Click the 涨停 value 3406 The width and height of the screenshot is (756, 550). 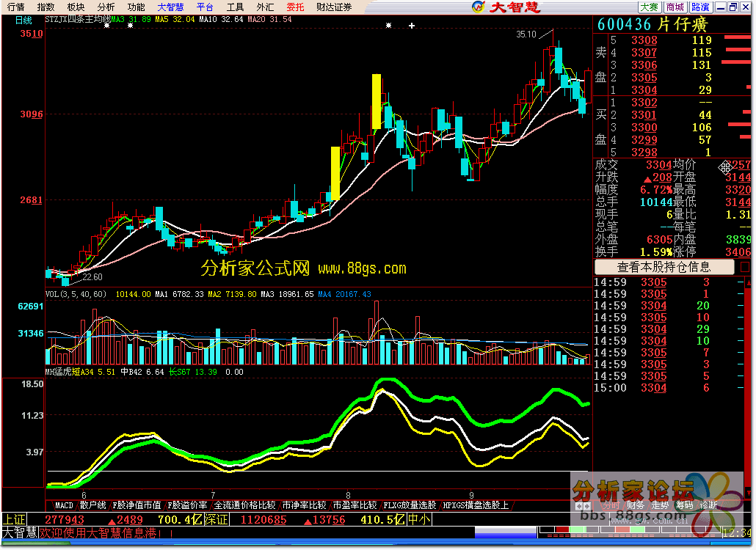point(738,252)
